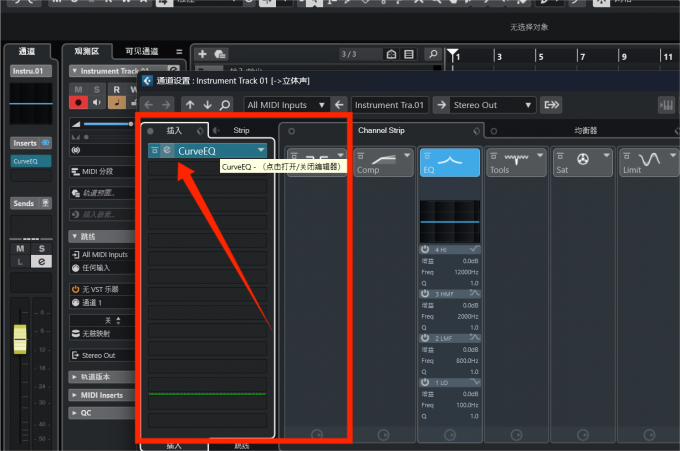The width and height of the screenshot is (680, 451).
Task: Select the 插入 tab in channel settings
Action: pyautogui.click(x=174, y=131)
